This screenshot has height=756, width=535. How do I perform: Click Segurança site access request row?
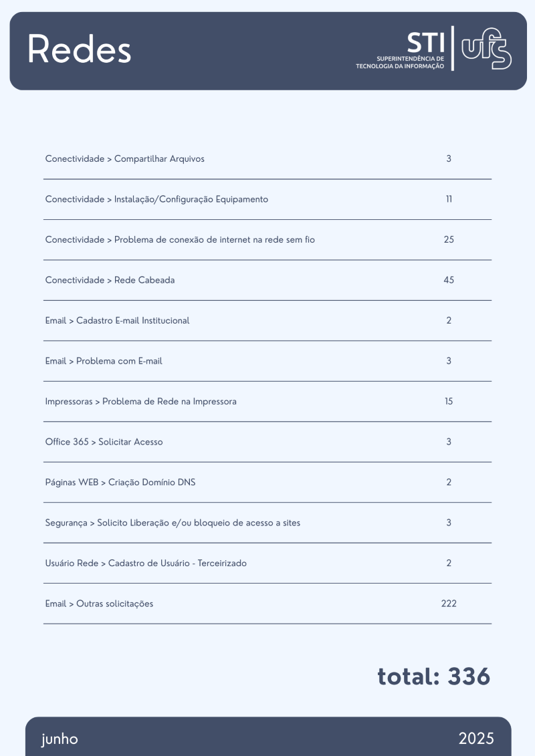(173, 523)
